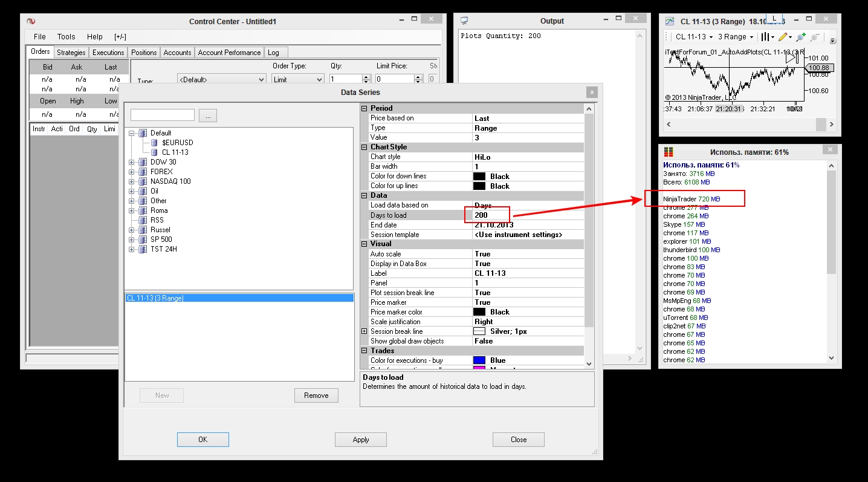Select CL 11-13 (3 Range) in series list
This screenshot has width=868, height=482.
239,298
